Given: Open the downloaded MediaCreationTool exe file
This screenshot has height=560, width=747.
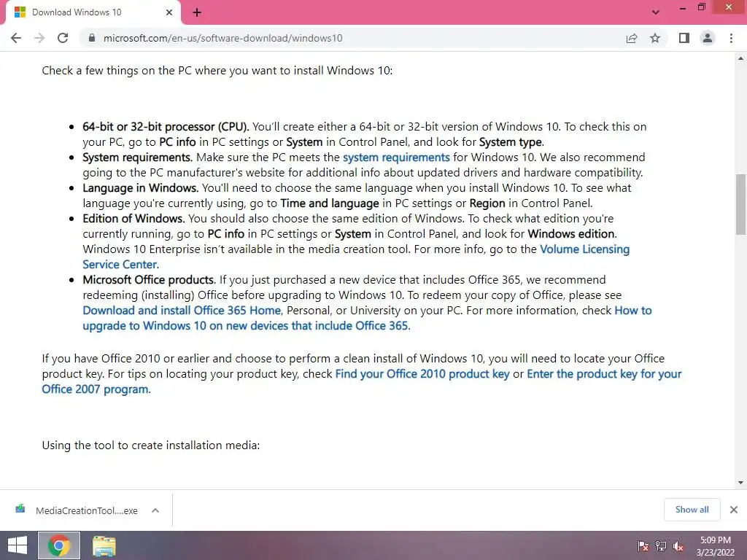Looking at the screenshot, I should pos(86,510).
